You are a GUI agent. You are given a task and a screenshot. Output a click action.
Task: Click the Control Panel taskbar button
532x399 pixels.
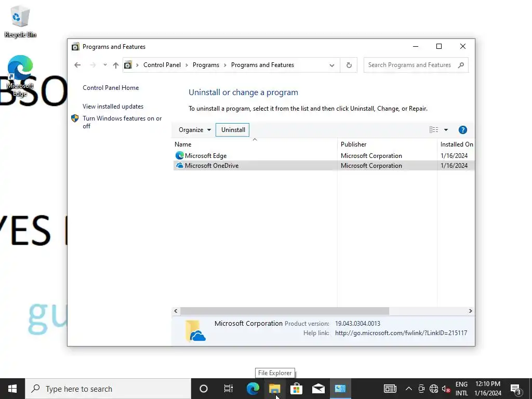coord(340,389)
